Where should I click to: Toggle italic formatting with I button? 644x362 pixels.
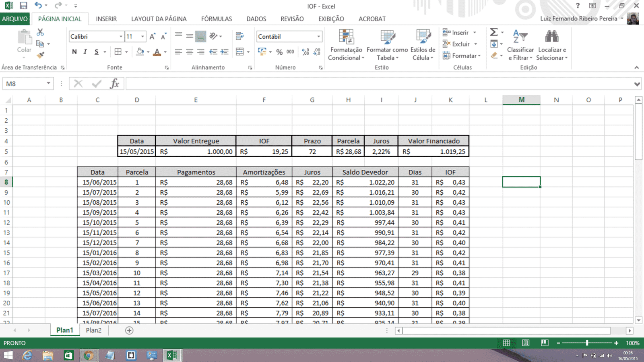click(x=85, y=52)
